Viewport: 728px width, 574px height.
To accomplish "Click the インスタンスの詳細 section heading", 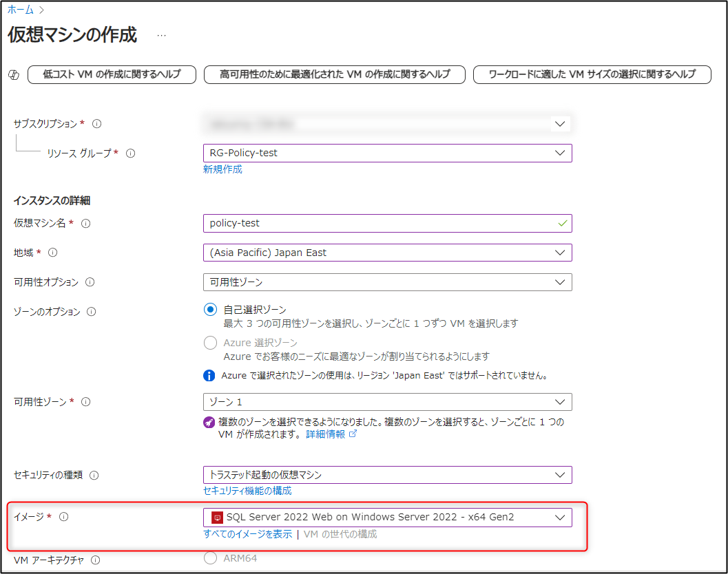I will [x=52, y=201].
